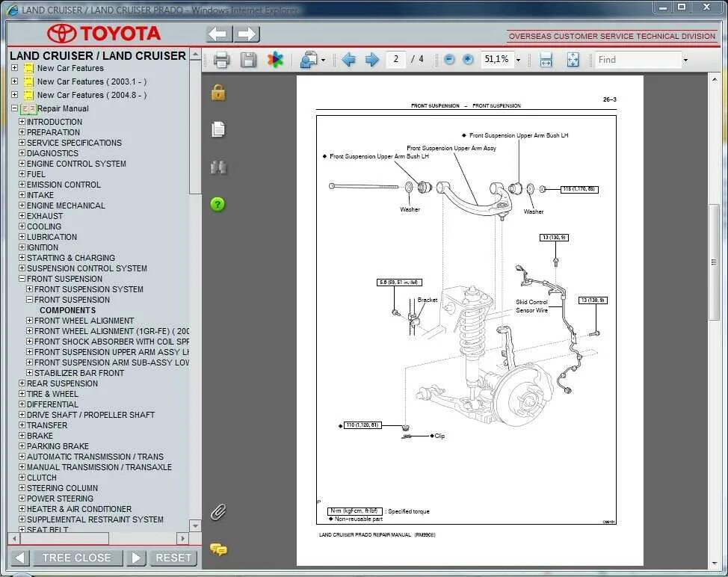Image resolution: width=728 pixels, height=577 pixels.
Task: Click the tree scroll down arrow
Action: click(x=195, y=526)
